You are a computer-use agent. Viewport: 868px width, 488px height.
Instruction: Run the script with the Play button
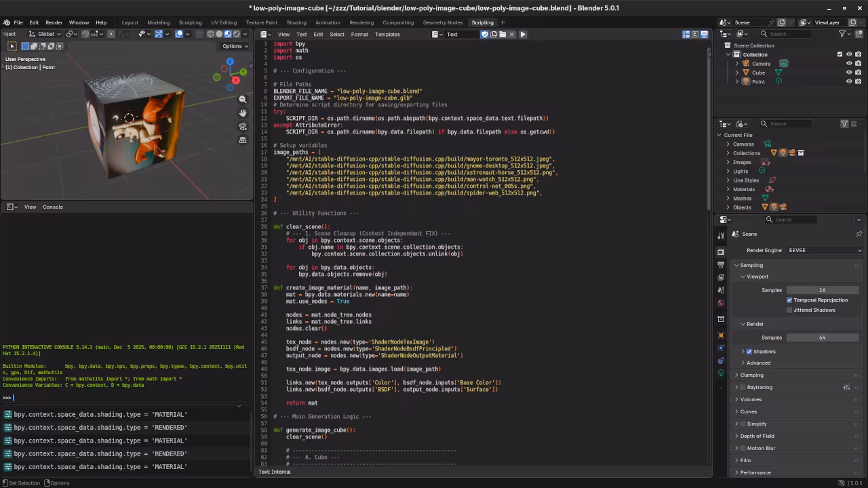[523, 34]
